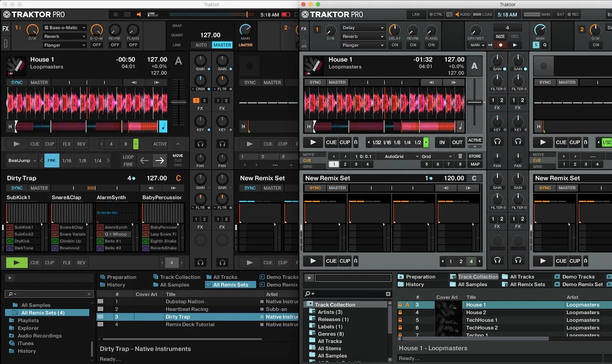Toggle headphone cue on right mixer channel A

coord(497,141)
